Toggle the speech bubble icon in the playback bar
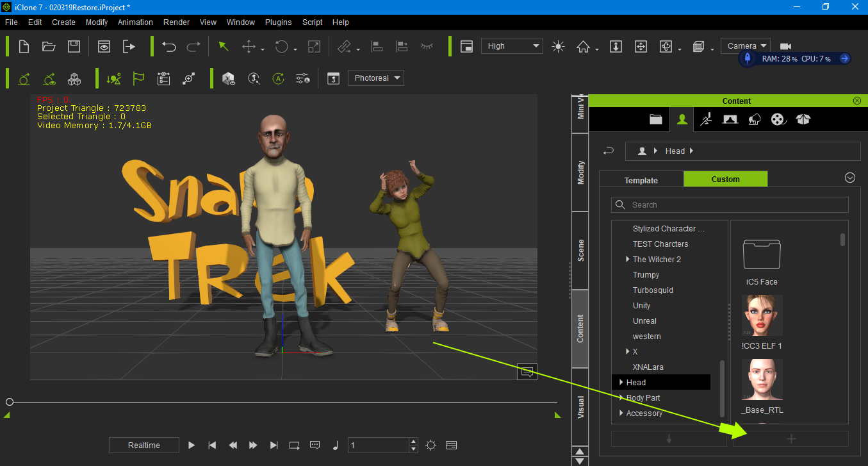The image size is (868, 466). pos(315,445)
